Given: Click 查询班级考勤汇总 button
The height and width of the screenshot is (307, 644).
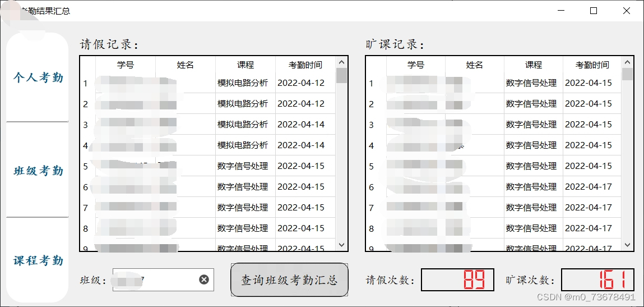Looking at the screenshot, I should tap(290, 280).
